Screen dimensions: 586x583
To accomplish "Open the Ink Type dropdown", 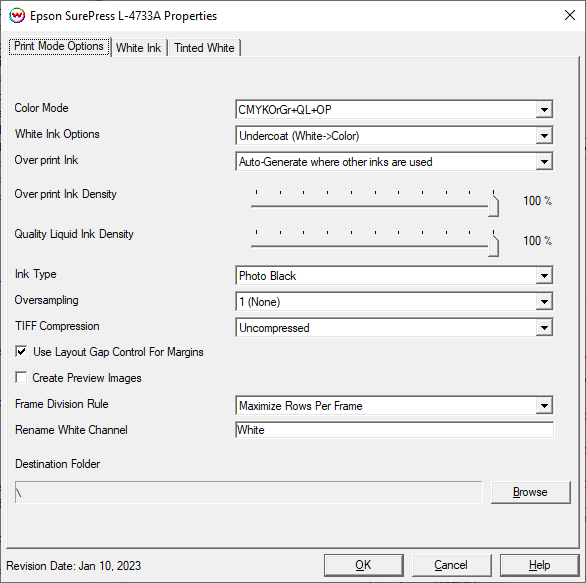I will (x=544, y=276).
